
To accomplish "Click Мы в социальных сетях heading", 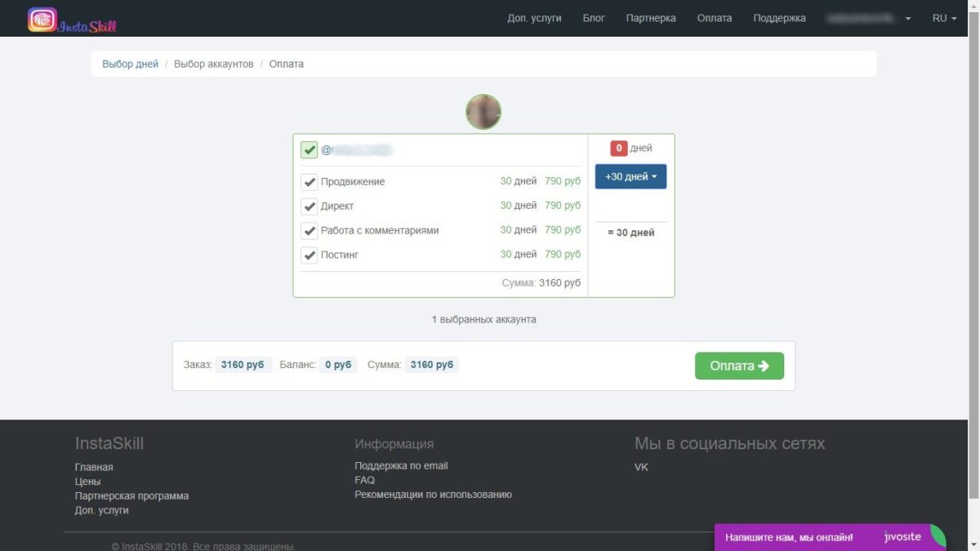I will [x=729, y=443].
